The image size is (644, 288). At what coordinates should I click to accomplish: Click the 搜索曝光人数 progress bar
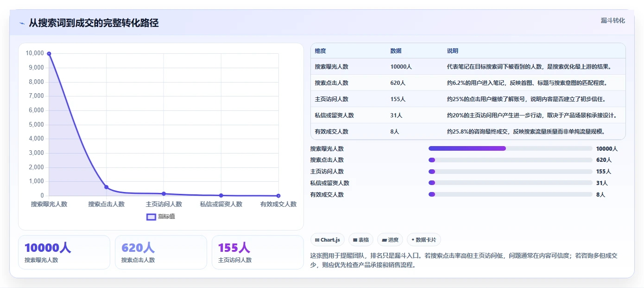[x=511, y=148]
